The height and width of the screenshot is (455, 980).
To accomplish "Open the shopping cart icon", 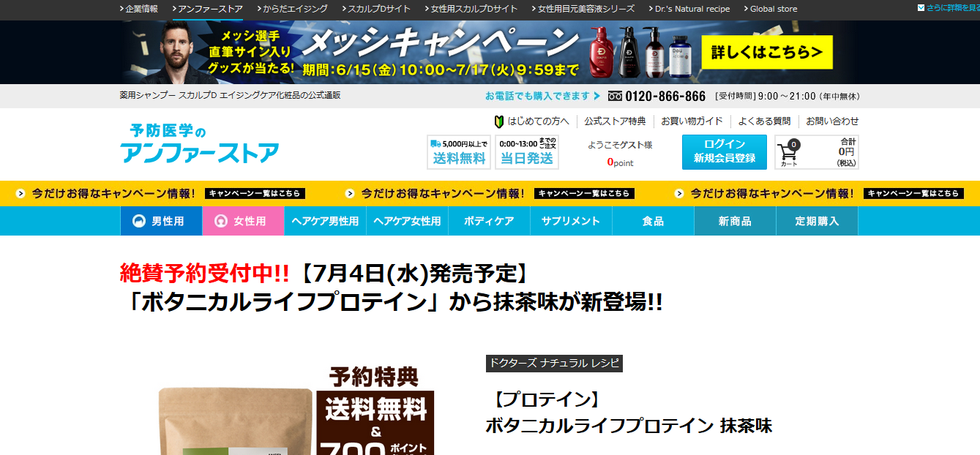I will coord(789,152).
